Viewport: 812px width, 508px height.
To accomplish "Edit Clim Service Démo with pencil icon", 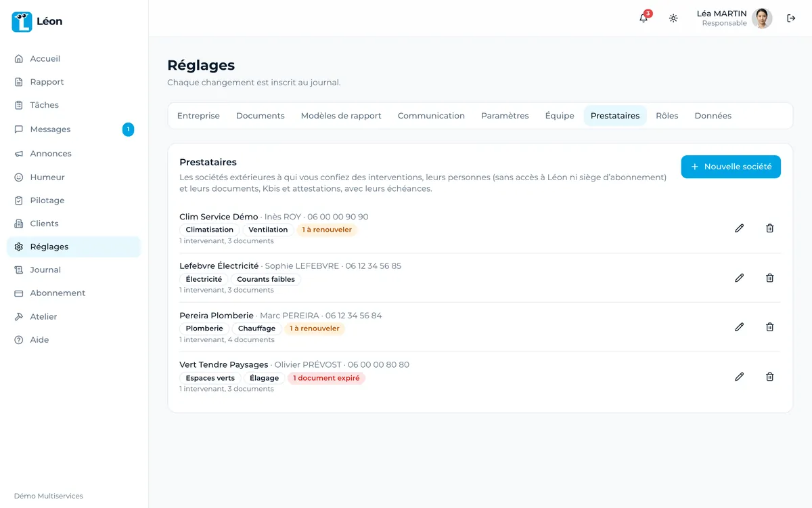I will 739,228.
